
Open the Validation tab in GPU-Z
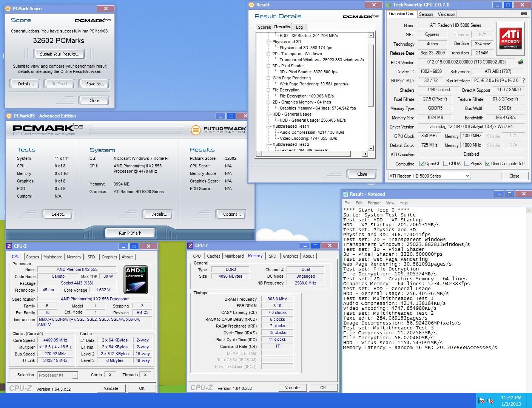[446, 14]
